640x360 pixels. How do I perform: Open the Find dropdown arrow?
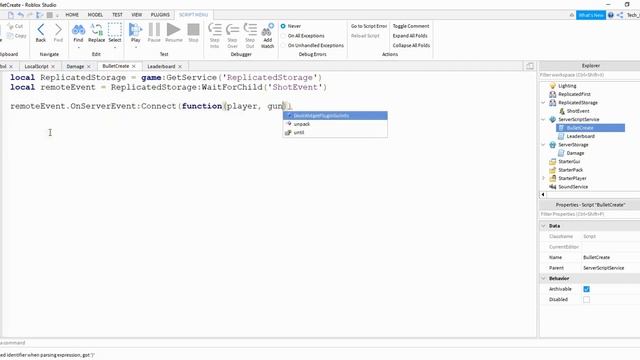click(x=78, y=47)
